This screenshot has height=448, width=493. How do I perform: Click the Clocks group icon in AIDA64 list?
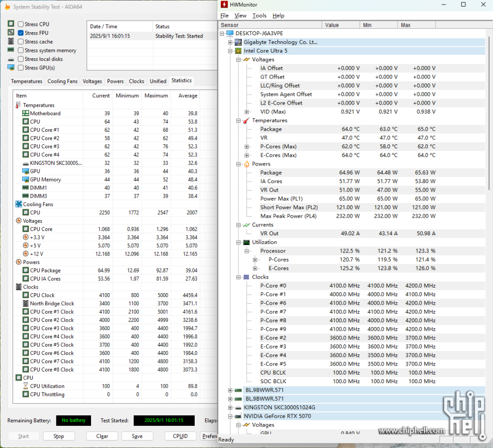[19, 287]
